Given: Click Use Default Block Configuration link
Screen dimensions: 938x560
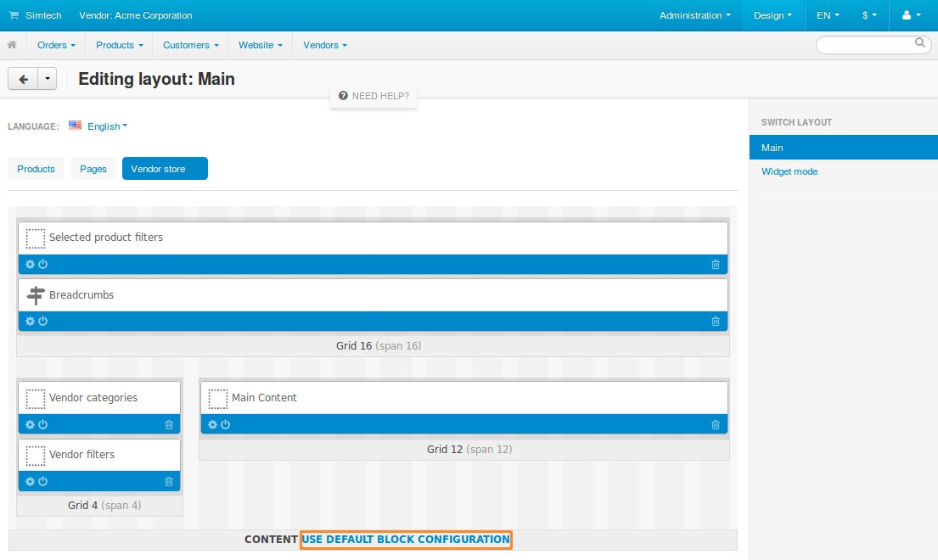Looking at the screenshot, I should point(406,539).
